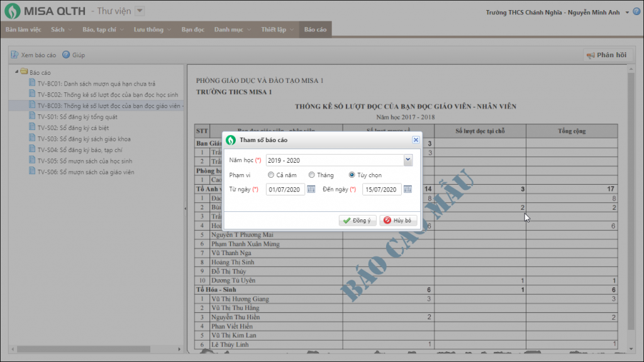Click the MISA QLTH logo icon
The image size is (644, 362).
13,11
